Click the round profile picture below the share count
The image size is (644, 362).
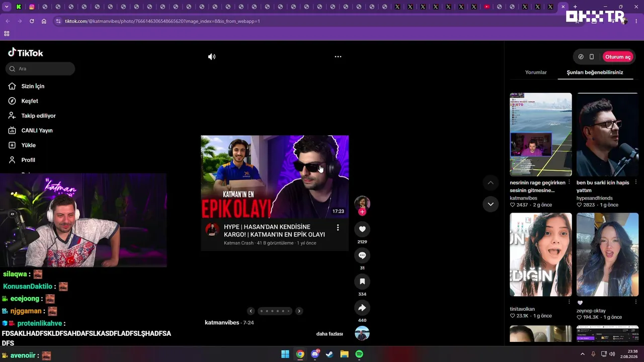click(x=362, y=333)
